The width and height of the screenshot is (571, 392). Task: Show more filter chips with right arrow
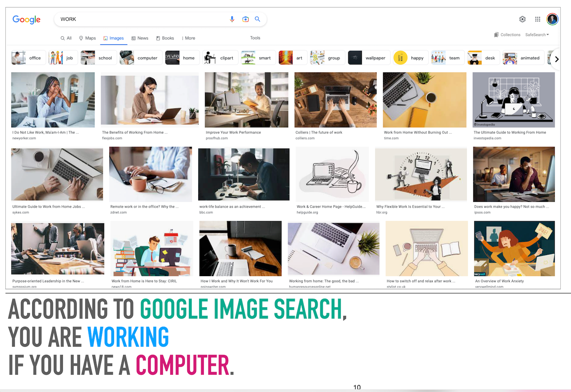557,59
